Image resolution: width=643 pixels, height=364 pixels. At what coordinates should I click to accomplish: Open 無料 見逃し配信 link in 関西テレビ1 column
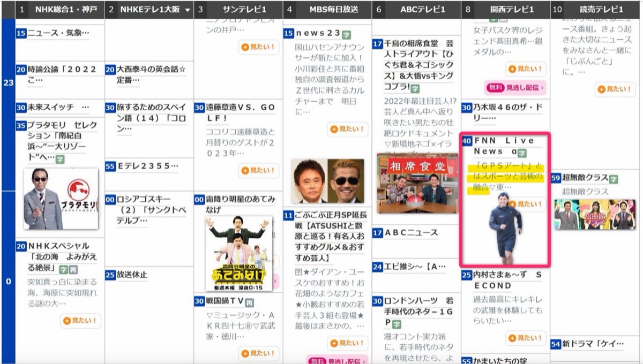pyautogui.click(x=515, y=87)
